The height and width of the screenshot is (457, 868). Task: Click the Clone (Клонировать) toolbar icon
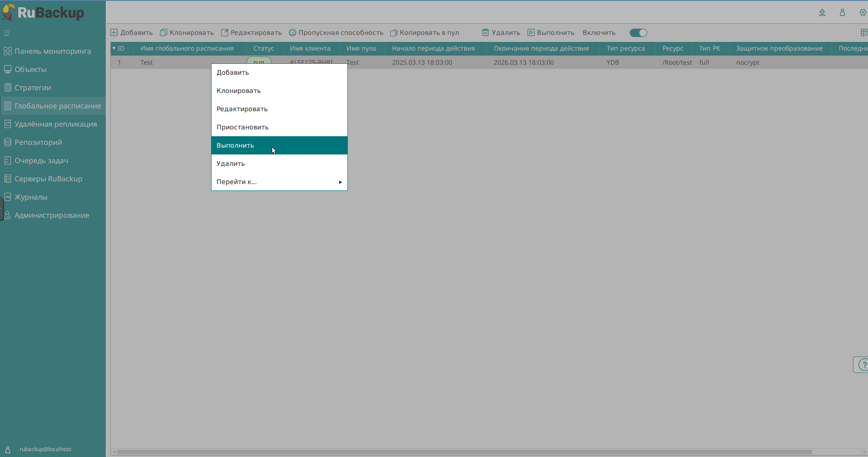point(163,33)
